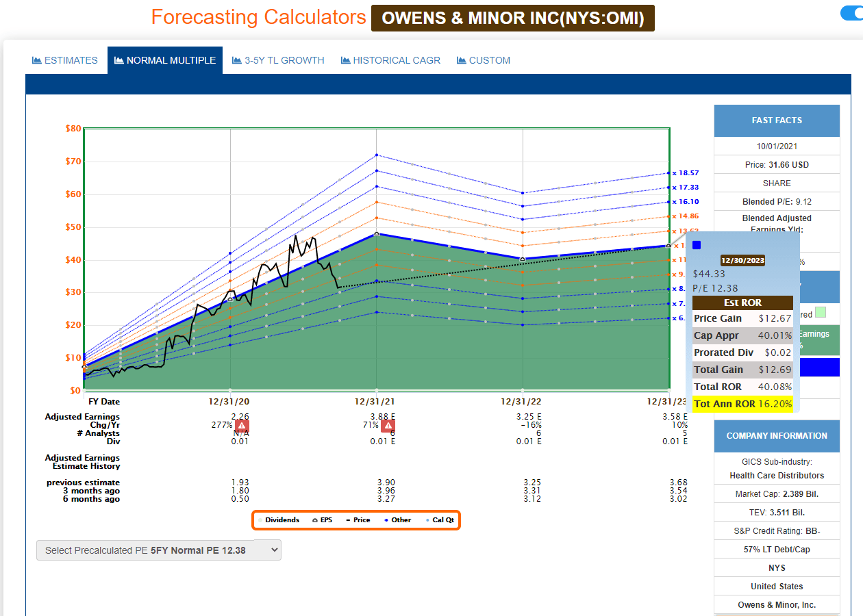Click the x 14.86 multiple label
This screenshot has width=863, height=616.
point(685,216)
